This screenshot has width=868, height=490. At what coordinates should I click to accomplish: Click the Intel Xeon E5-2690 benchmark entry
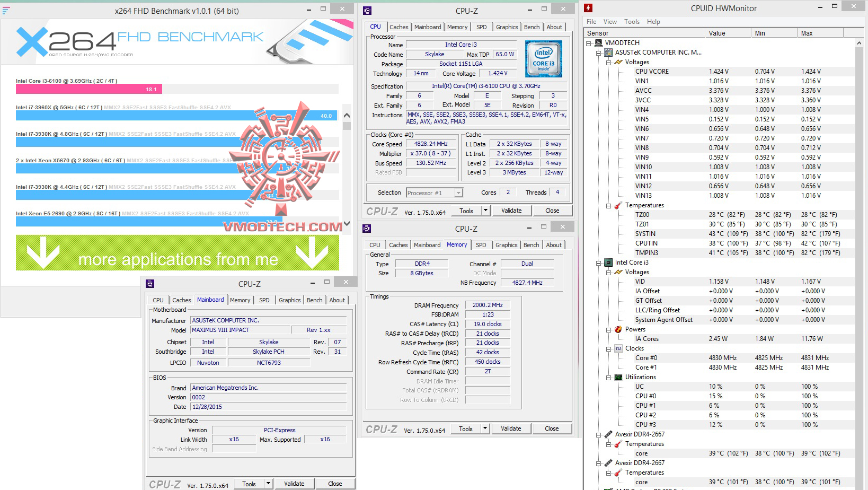point(177,218)
